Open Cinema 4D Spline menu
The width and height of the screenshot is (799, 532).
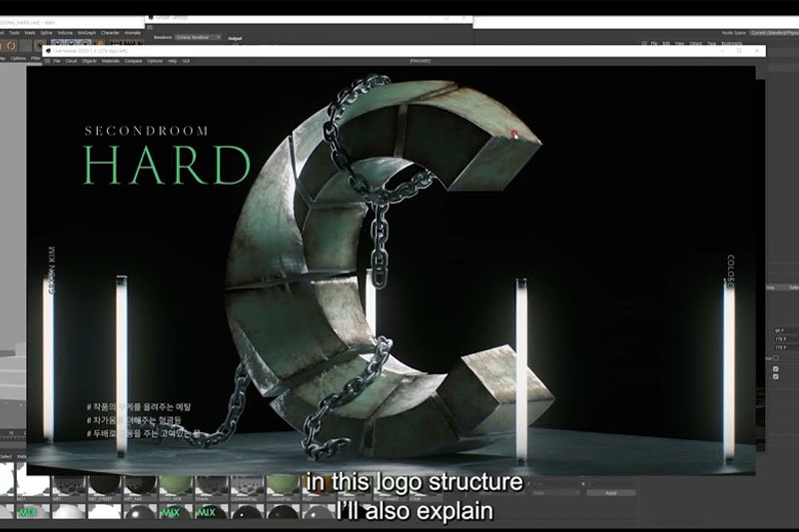click(46, 33)
